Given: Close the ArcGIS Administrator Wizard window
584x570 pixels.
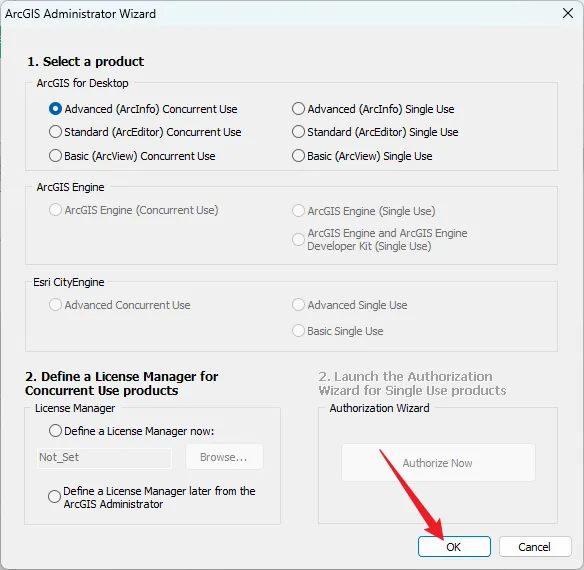Looking at the screenshot, I should point(568,13).
